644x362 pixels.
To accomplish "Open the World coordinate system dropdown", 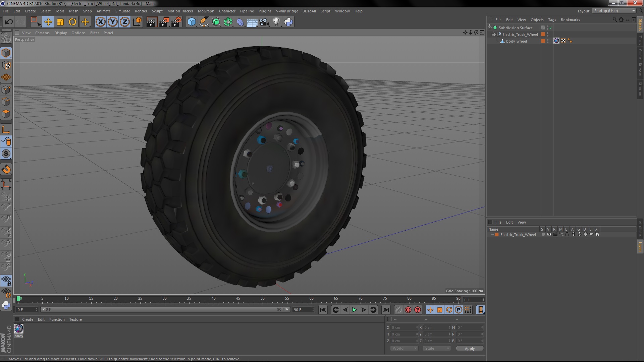I will 404,348.
